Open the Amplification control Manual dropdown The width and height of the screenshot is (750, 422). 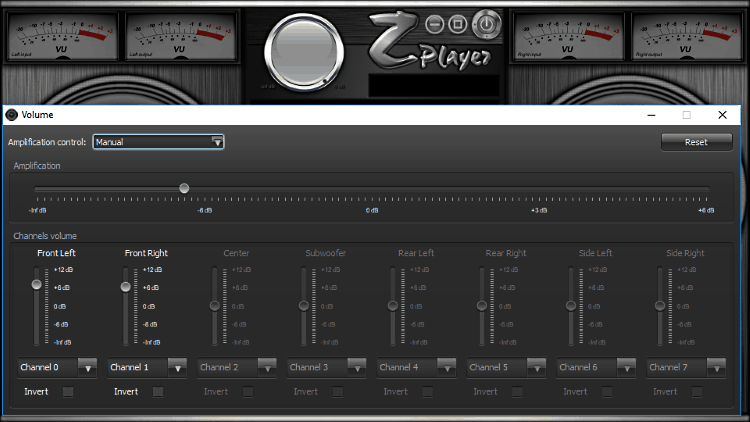(x=158, y=142)
